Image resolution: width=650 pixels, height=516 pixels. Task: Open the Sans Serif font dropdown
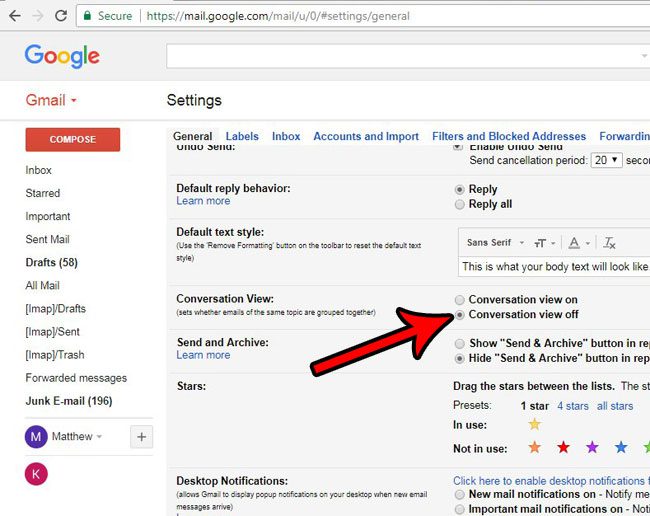tap(492, 243)
